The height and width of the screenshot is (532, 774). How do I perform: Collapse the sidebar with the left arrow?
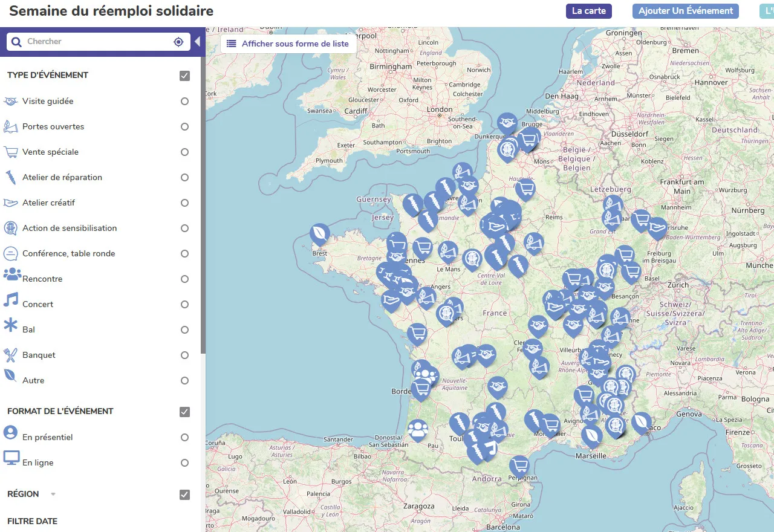tap(197, 42)
